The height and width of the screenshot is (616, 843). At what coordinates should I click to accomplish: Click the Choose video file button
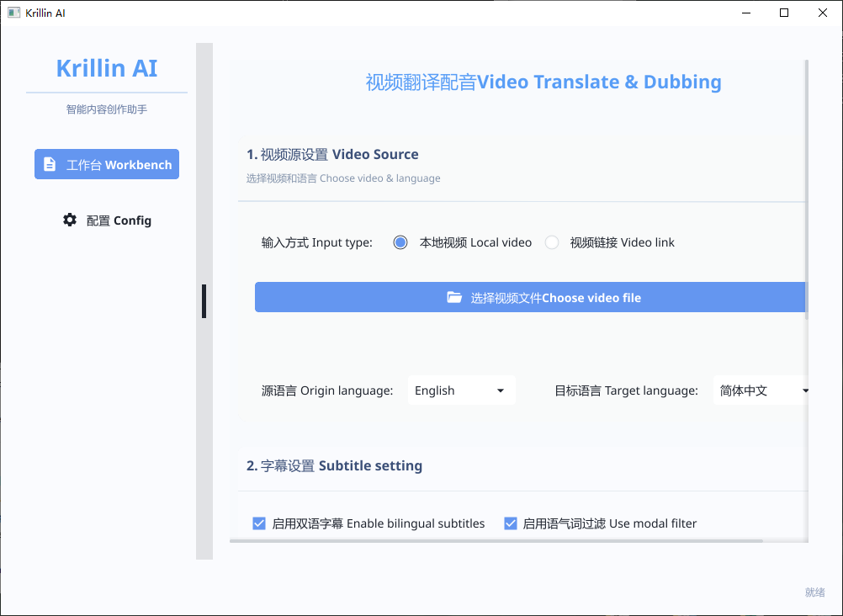[530, 296]
